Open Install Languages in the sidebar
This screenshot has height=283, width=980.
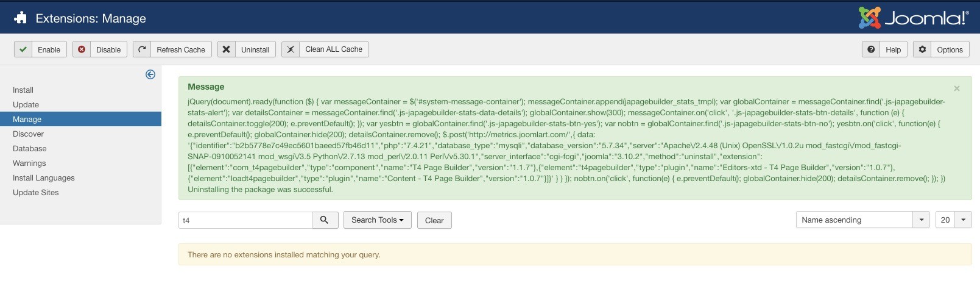[x=44, y=177]
